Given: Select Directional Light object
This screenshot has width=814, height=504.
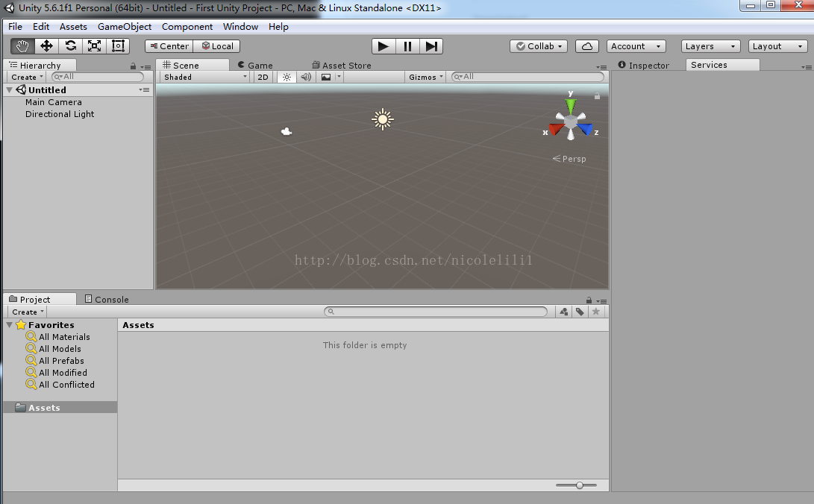Looking at the screenshot, I should (60, 114).
